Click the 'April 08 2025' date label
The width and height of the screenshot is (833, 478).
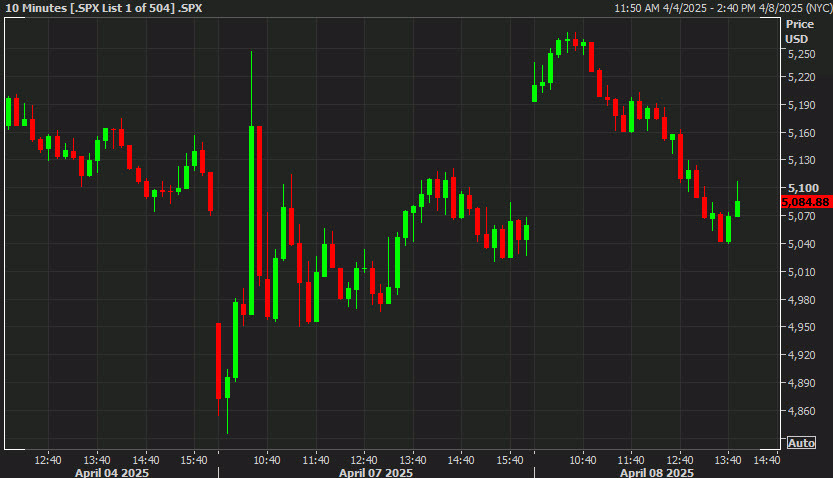tap(657, 472)
